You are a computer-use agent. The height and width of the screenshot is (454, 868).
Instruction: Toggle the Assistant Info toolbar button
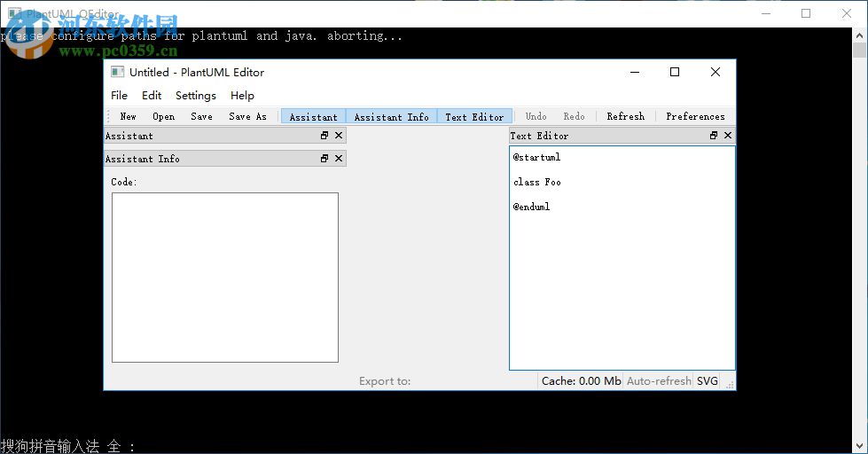(x=391, y=116)
